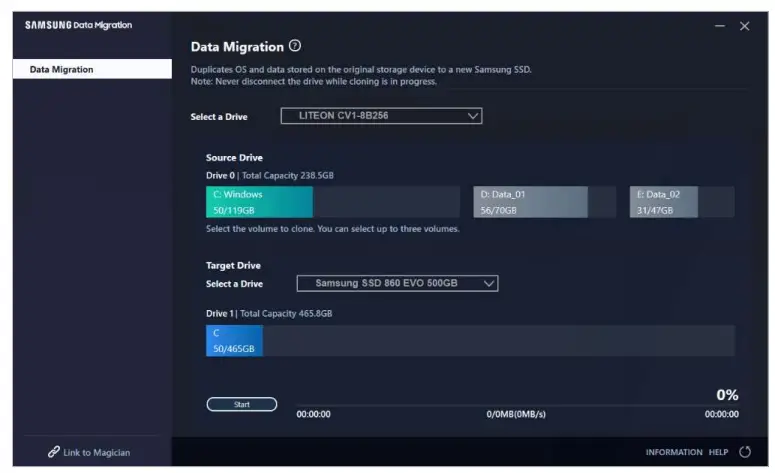Click the refresh icon beside HELP
Viewport: 775px width, 473px height.
(x=744, y=452)
